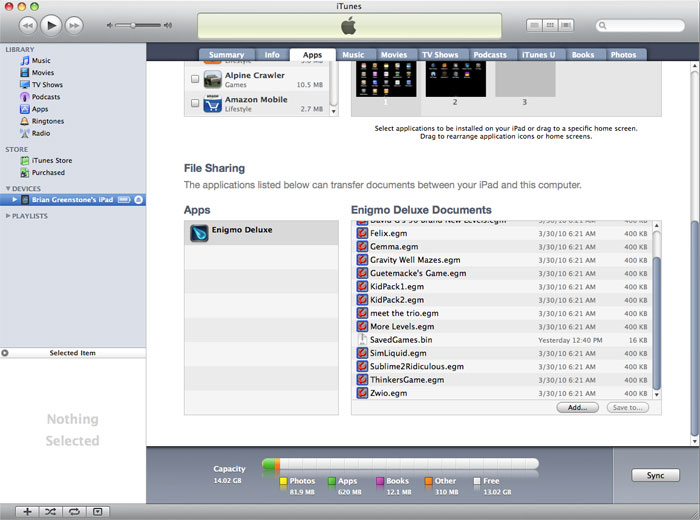Switch to the Summary tab
The width and height of the screenshot is (700, 520).
coord(226,55)
